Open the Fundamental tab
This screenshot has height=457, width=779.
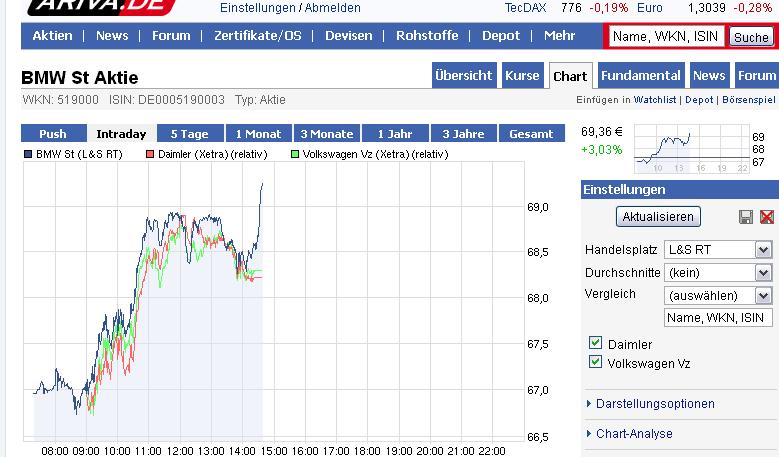pyautogui.click(x=641, y=76)
